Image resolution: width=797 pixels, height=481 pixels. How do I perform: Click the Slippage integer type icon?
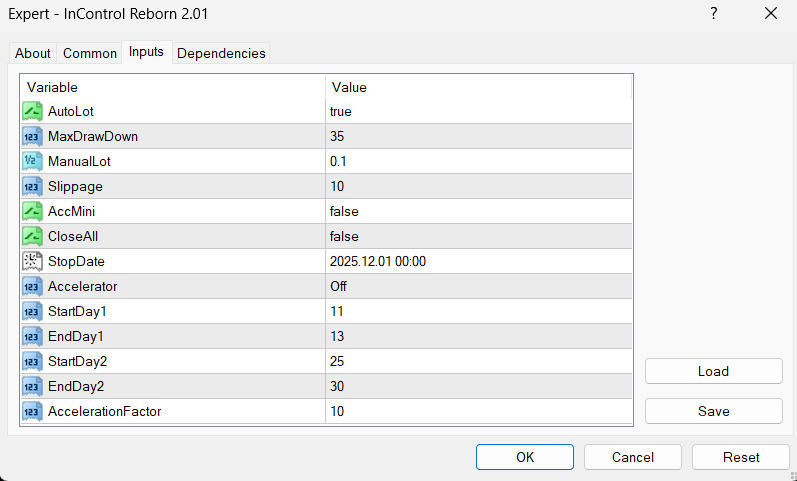coord(31,187)
